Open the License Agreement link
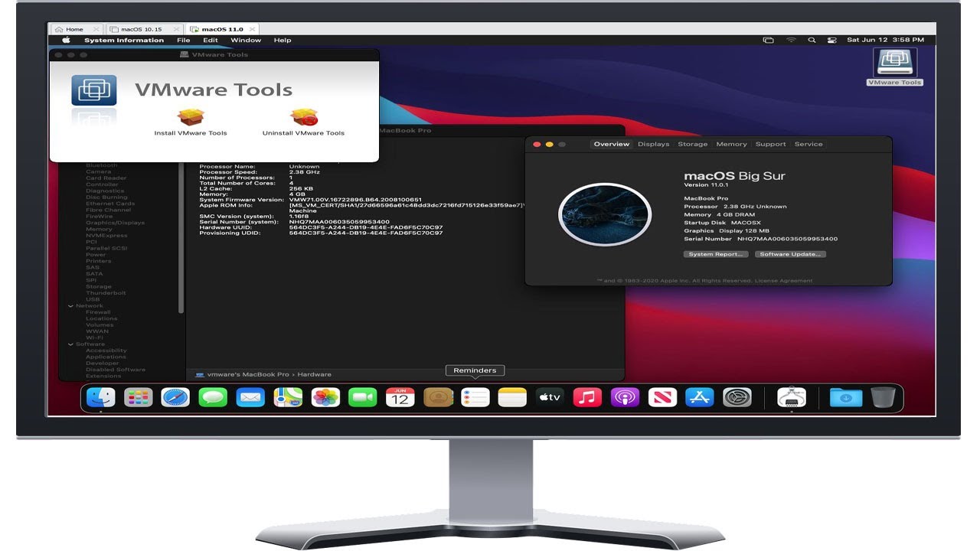 point(783,281)
